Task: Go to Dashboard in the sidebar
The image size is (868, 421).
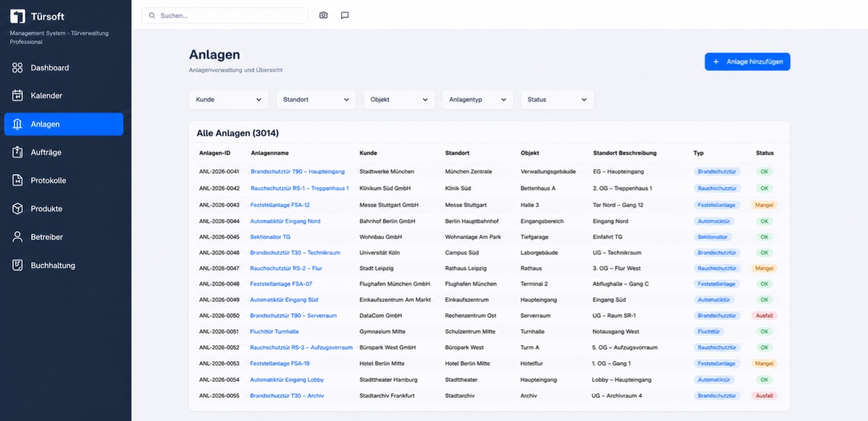Action: [64, 68]
